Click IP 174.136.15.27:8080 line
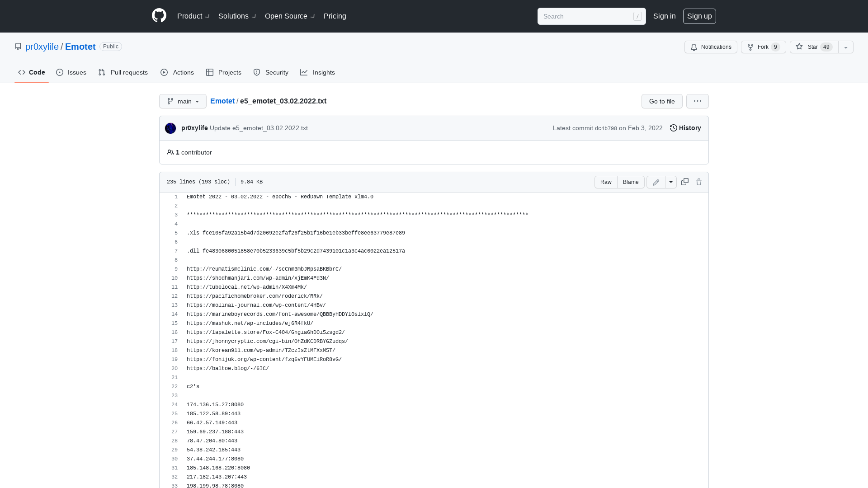The image size is (868, 488). tap(215, 405)
